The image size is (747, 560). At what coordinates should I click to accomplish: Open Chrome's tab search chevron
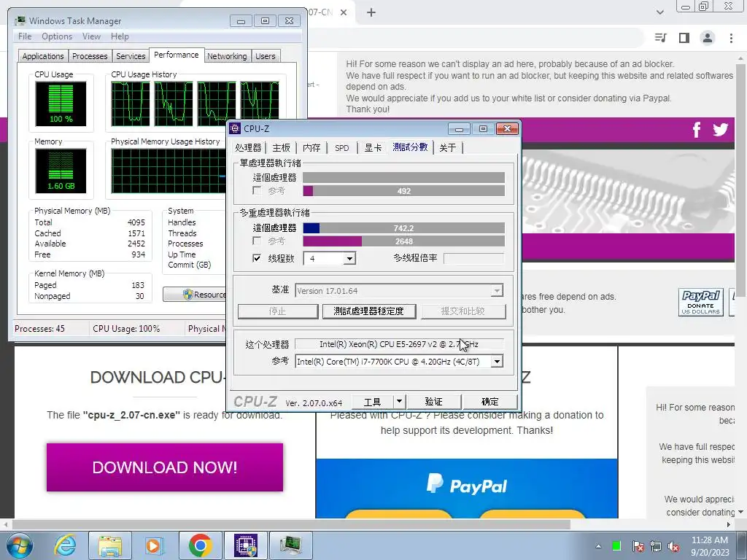click(659, 12)
